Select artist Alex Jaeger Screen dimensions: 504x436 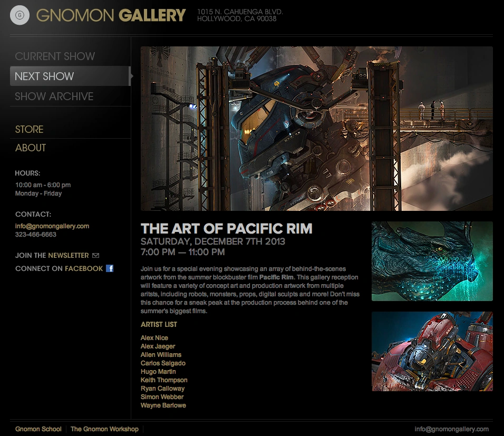click(x=158, y=346)
